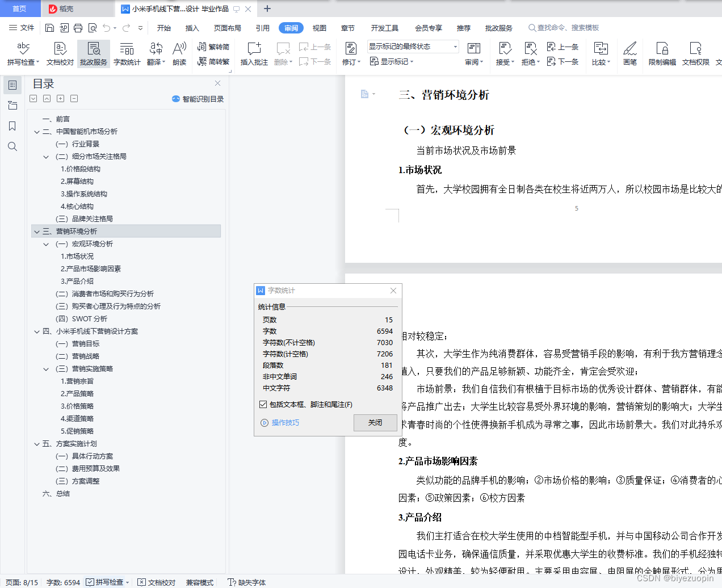This screenshot has height=588, width=722.
Task: Open the 文档校对 proofreading tool
Action: point(60,54)
